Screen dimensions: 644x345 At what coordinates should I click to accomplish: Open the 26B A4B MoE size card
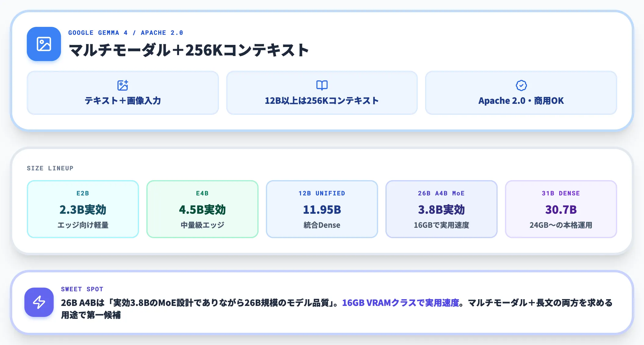[442, 209]
